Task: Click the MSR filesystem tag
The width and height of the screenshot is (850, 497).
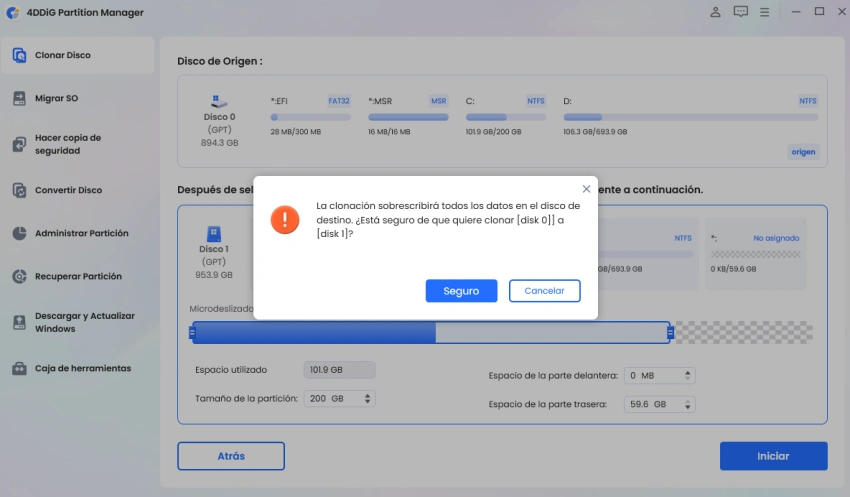Action: (439, 101)
